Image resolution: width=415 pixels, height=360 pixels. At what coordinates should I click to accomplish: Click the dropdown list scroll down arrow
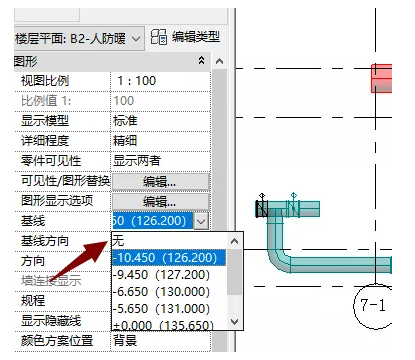point(235,322)
